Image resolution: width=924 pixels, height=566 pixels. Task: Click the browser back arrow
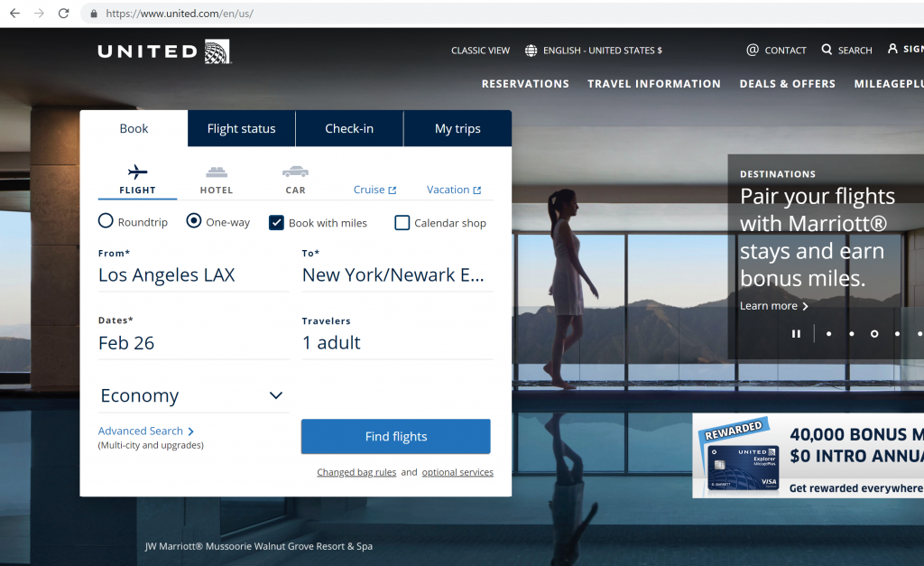(x=14, y=13)
